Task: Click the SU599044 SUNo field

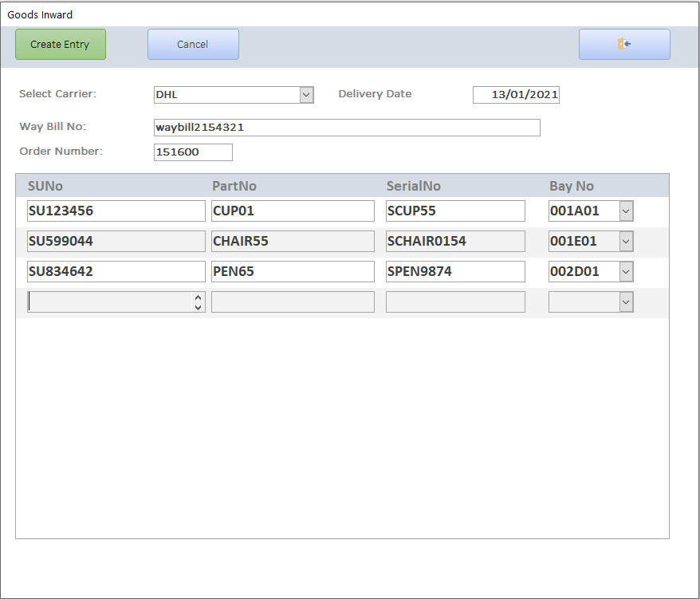Action: click(x=116, y=242)
